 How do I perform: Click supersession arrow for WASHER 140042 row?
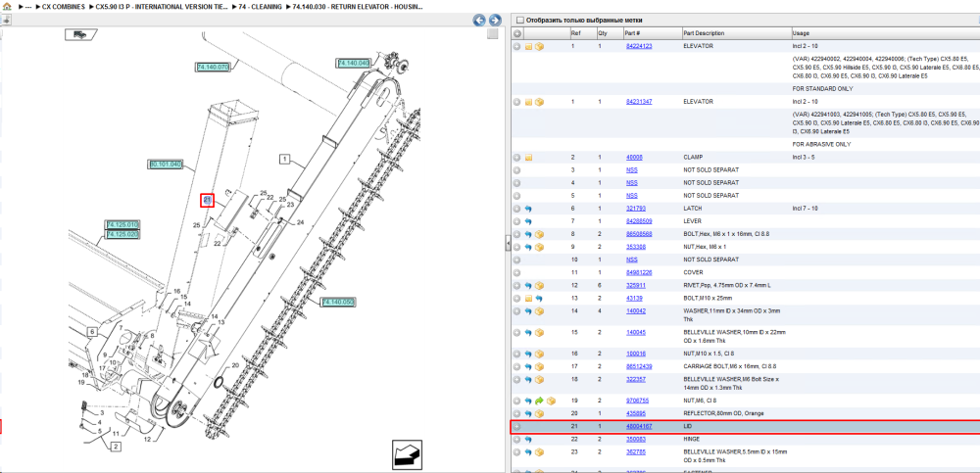(529, 311)
